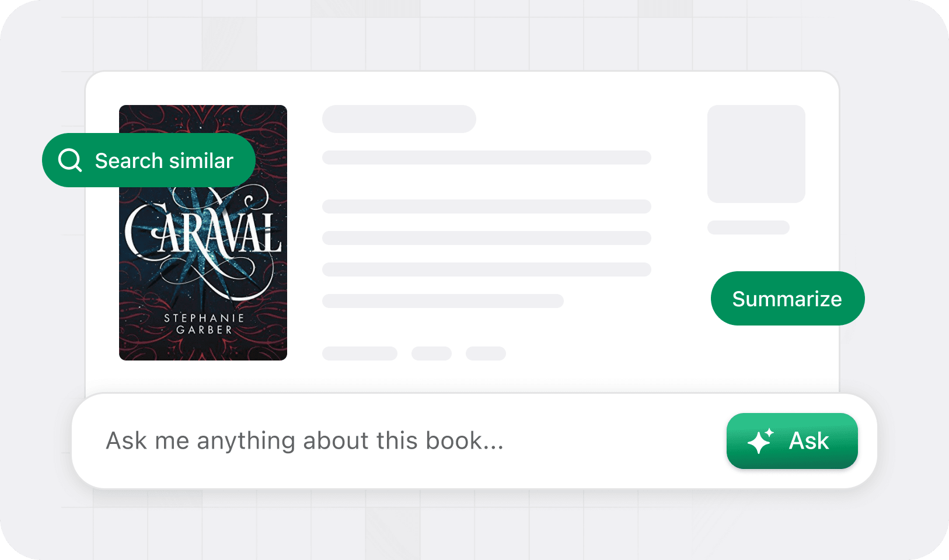Click the sparkle icon on Ask button
Image resolution: width=949 pixels, height=560 pixels.
tap(760, 441)
